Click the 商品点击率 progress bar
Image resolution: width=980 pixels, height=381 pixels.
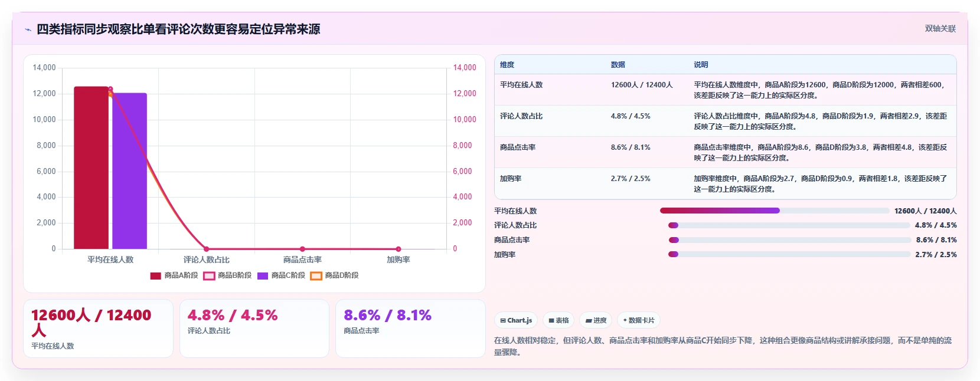tap(789, 240)
